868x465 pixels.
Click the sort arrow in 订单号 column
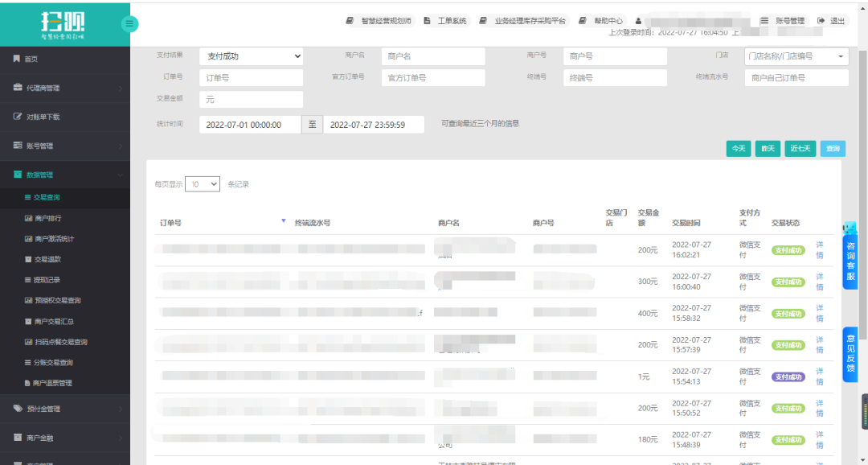pos(284,220)
